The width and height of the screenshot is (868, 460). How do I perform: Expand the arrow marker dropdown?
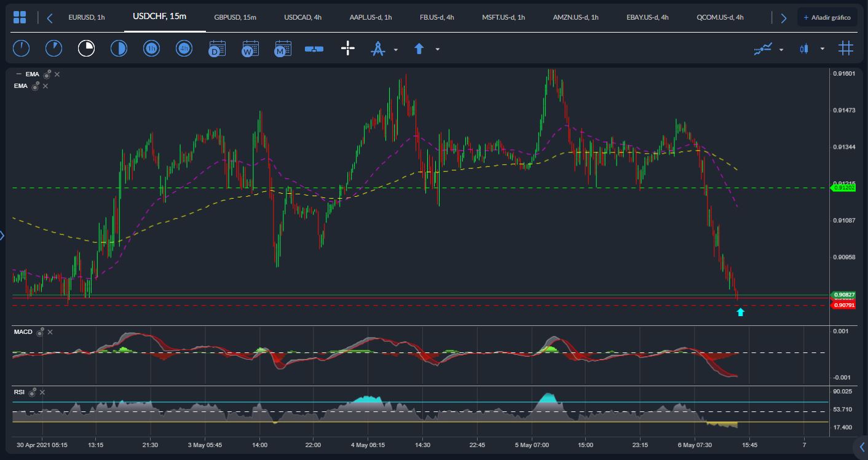pos(438,49)
